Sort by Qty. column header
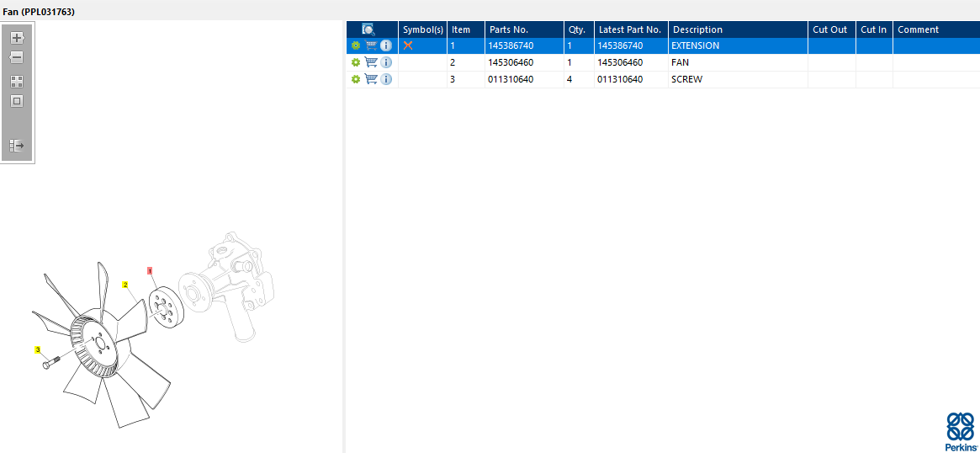980x453 pixels. (579, 29)
